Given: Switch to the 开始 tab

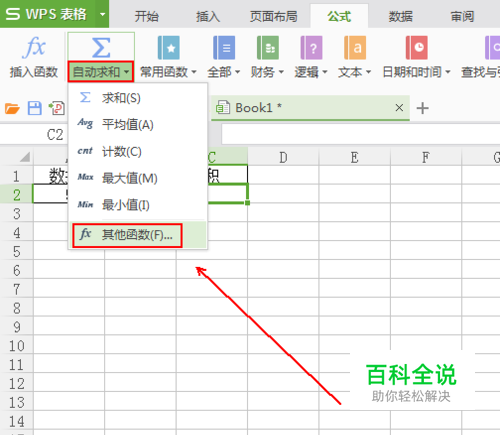Looking at the screenshot, I should pyautogui.click(x=147, y=16).
